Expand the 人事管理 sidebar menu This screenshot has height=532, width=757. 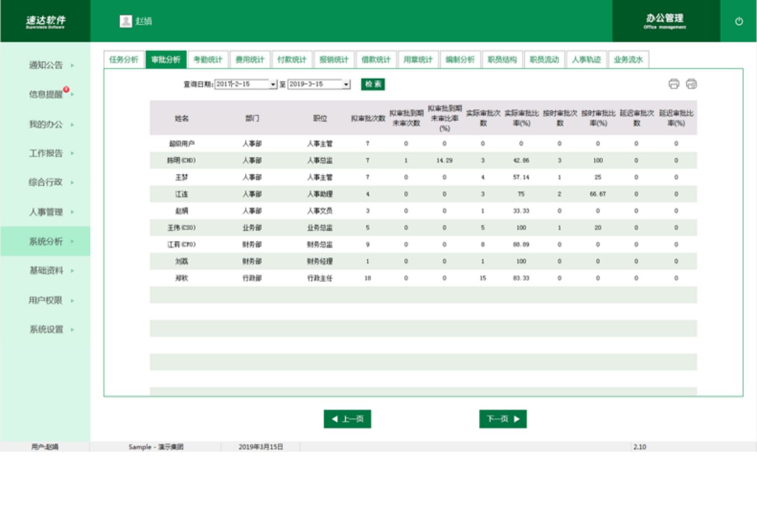(45, 212)
